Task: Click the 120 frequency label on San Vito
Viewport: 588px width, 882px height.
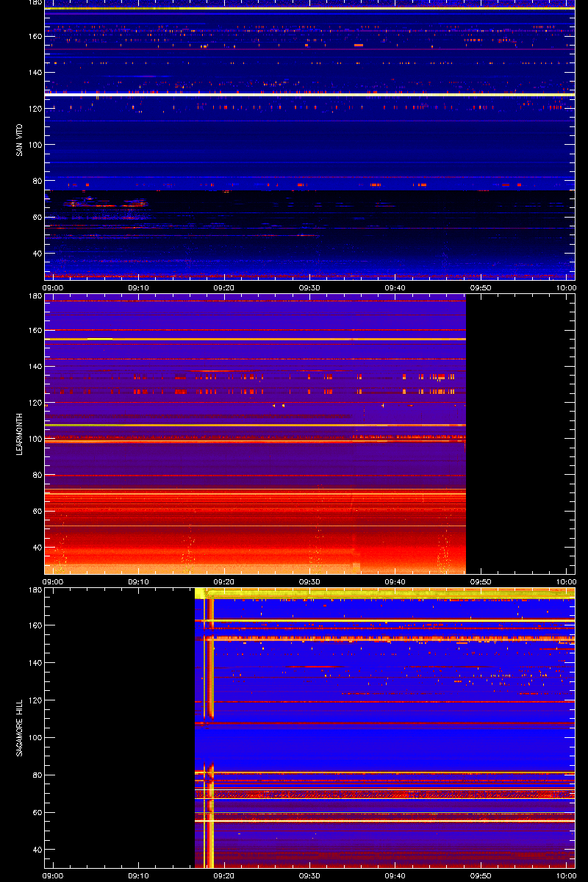Action: pos(34,108)
